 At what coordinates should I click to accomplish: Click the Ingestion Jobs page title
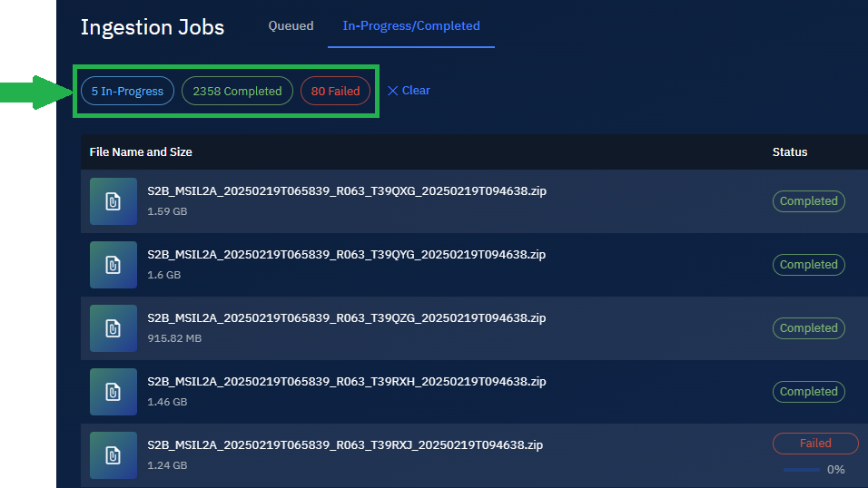tap(153, 27)
